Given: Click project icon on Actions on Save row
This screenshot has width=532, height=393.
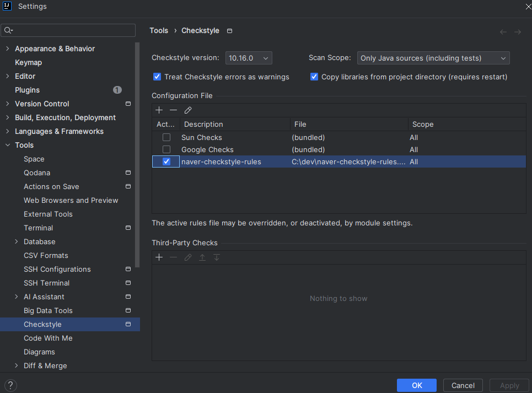Looking at the screenshot, I should point(128,186).
